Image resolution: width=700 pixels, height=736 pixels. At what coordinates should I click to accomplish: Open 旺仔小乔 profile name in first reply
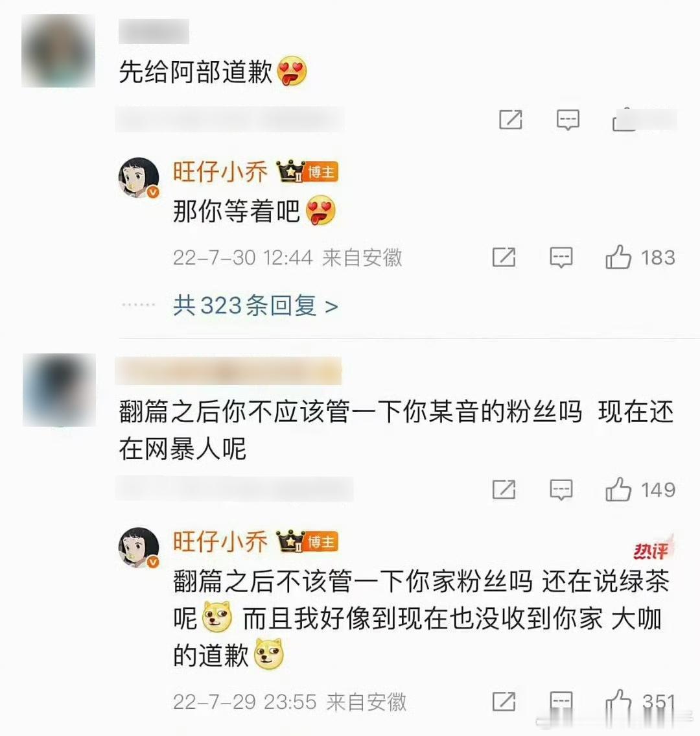click(220, 171)
